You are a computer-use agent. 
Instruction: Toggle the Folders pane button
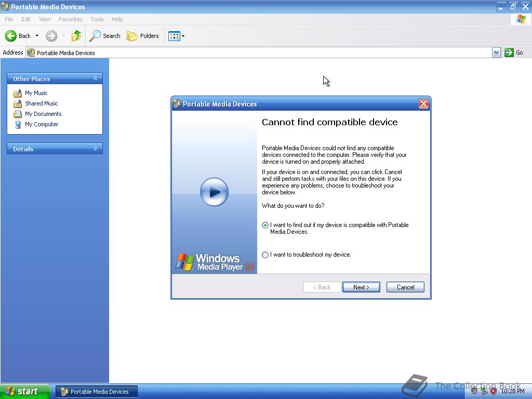click(142, 36)
